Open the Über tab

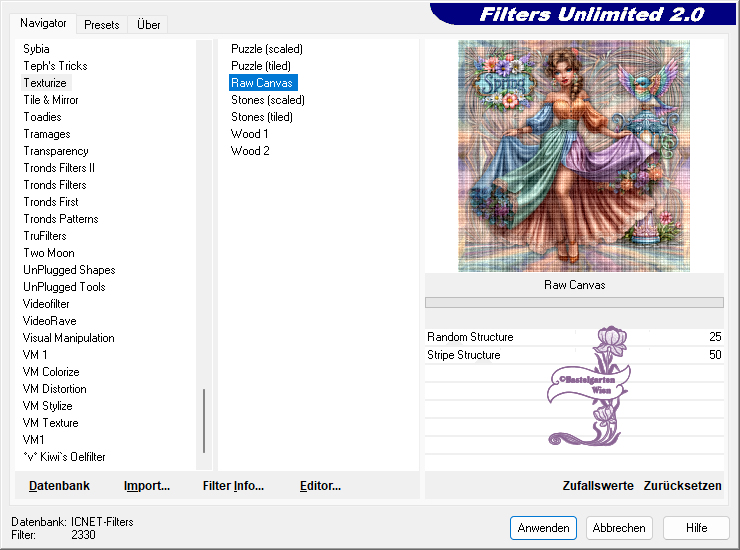pyautogui.click(x=148, y=24)
